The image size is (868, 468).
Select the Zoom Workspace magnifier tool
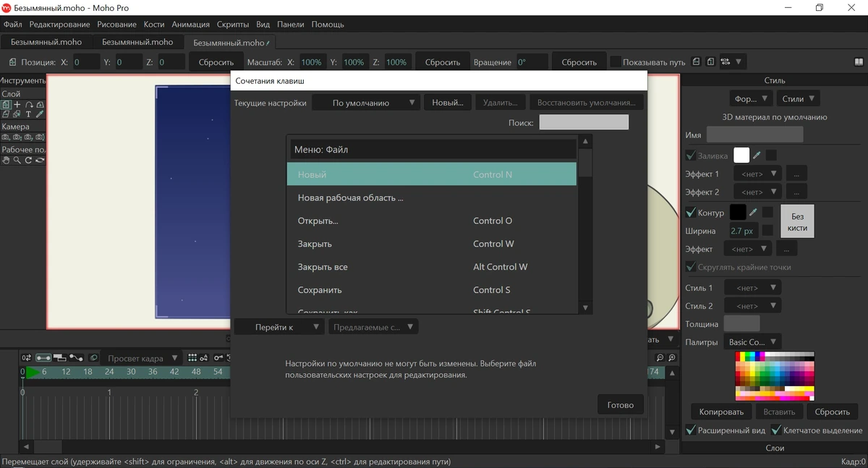coord(17,160)
